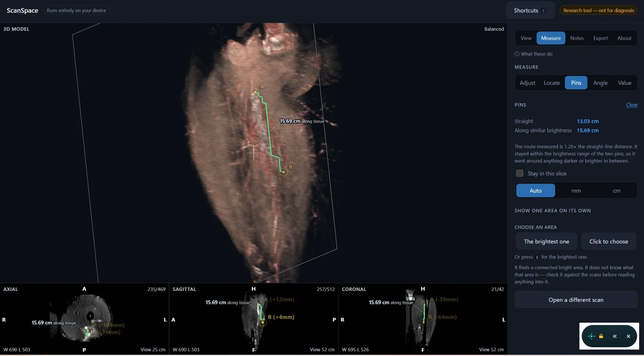Click The brightest one button
This screenshot has width=644, height=356.
point(546,241)
